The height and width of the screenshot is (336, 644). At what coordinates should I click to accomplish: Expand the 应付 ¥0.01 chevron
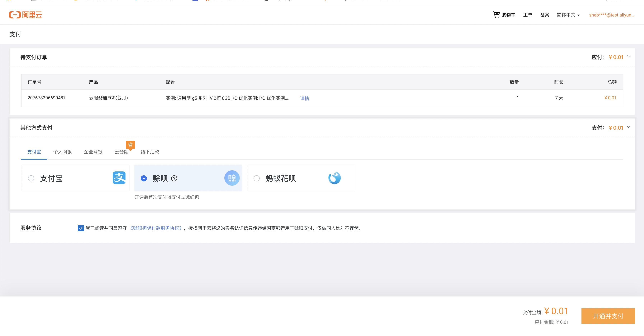tap(628, 57)
